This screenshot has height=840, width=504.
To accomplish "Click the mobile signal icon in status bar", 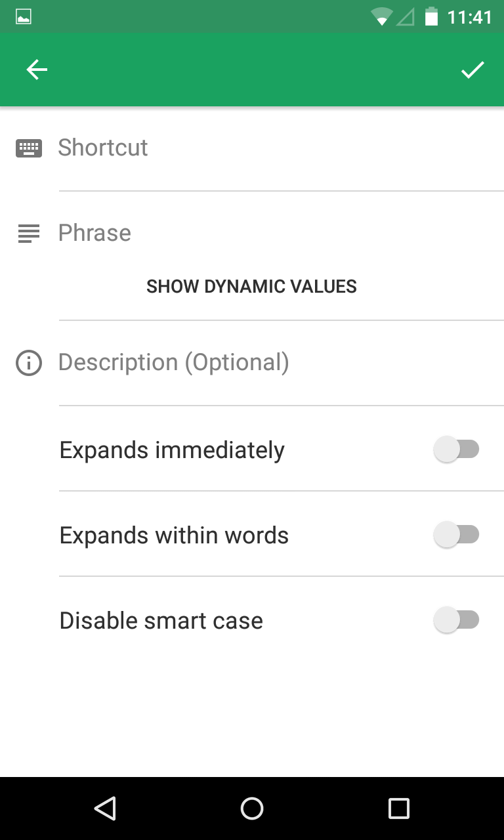I will 406,17.
